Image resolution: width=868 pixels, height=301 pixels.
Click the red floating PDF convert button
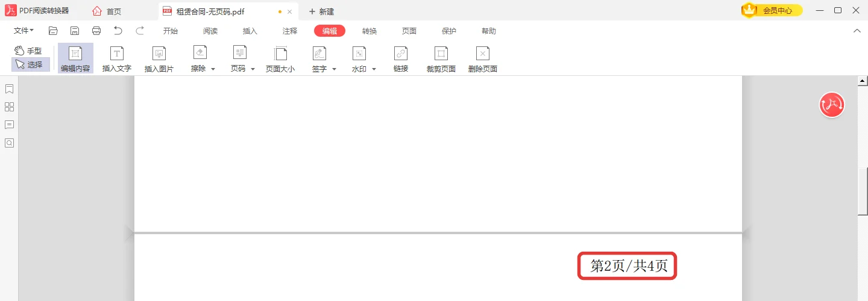click(832, 105)
